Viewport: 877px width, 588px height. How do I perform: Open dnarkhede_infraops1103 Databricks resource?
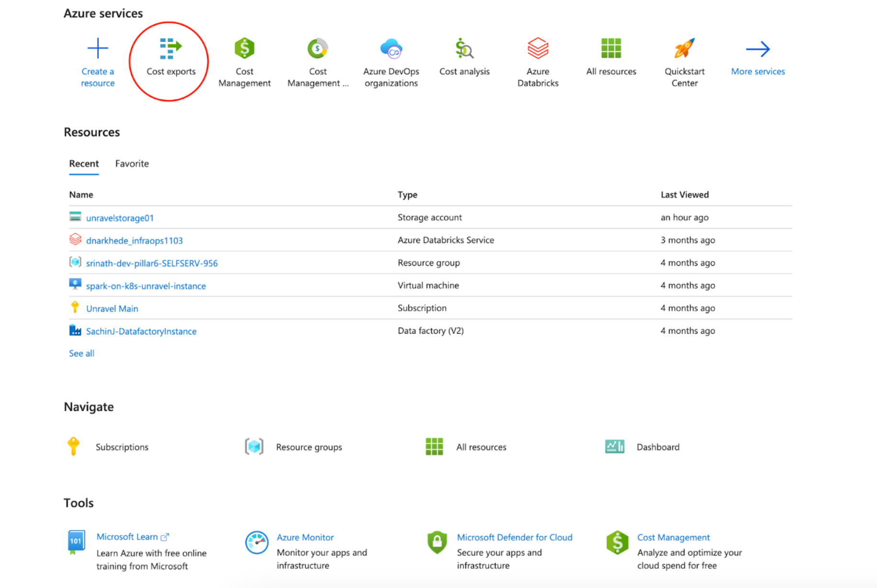click(x=134, y=240)
